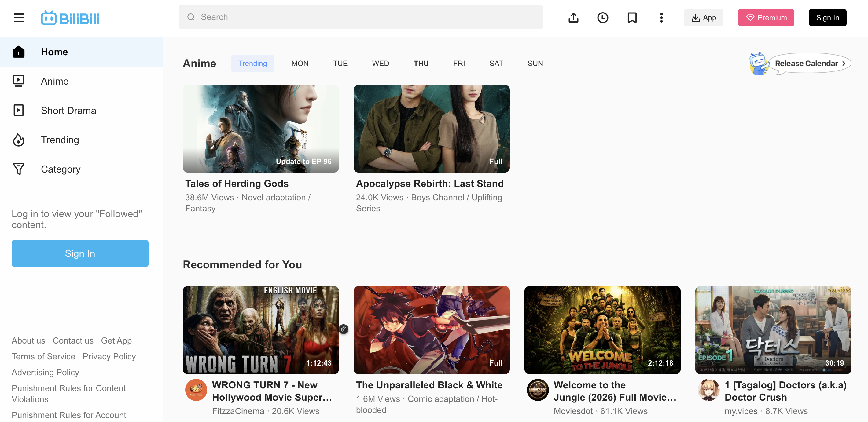Click the blue sidebar Sign In button
868x422 pixels.
tap(80, 253)
